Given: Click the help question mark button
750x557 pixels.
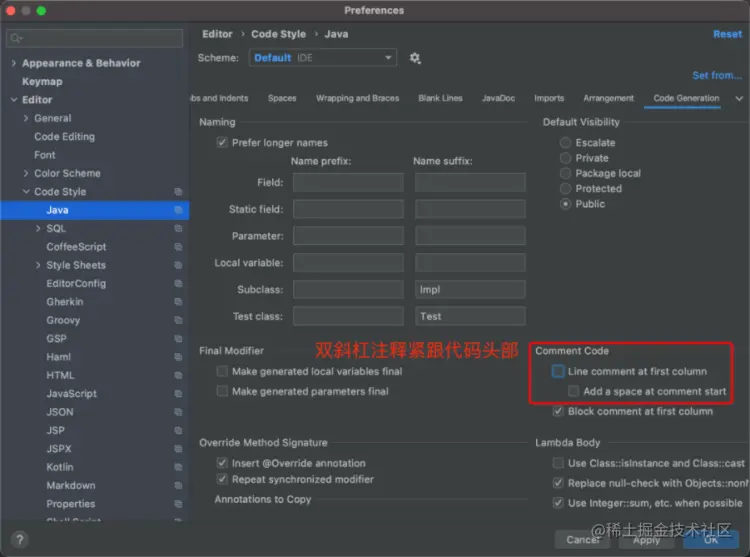Looking at the screenshot, I should pyautogui.click(x=20, y=540).
